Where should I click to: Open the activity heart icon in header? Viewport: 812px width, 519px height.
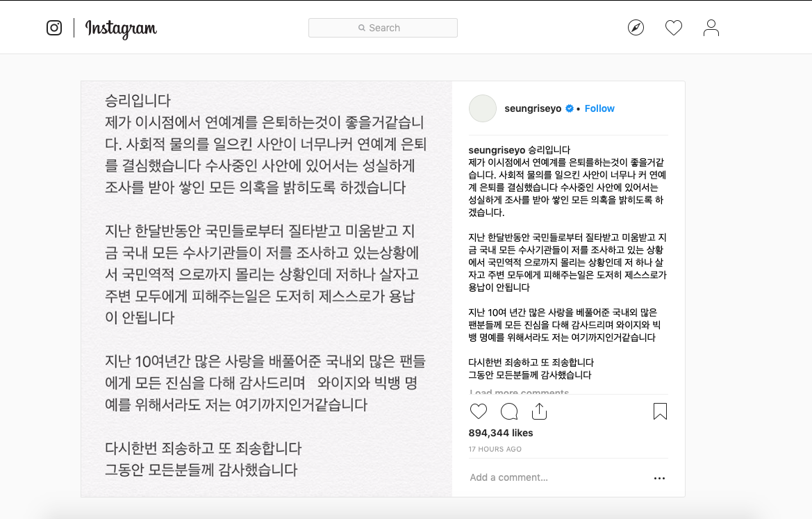point(673,28)
